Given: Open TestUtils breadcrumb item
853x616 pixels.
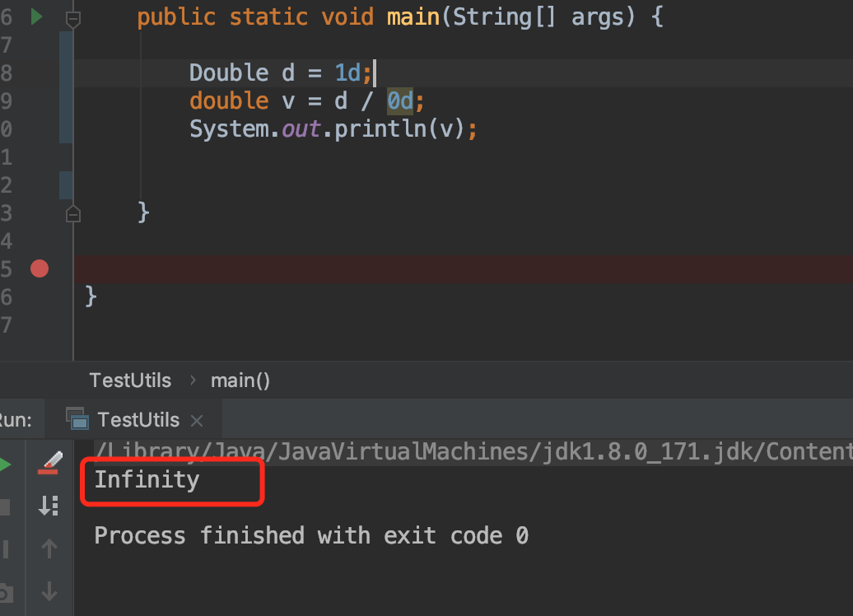Looking at the screenshot, I should coord(130,380).
